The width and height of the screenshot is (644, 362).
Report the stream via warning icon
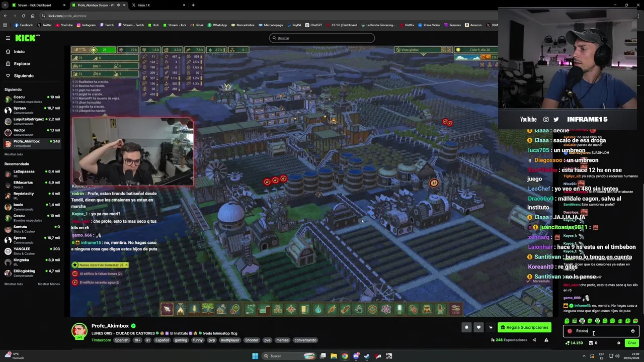[546, 340]
